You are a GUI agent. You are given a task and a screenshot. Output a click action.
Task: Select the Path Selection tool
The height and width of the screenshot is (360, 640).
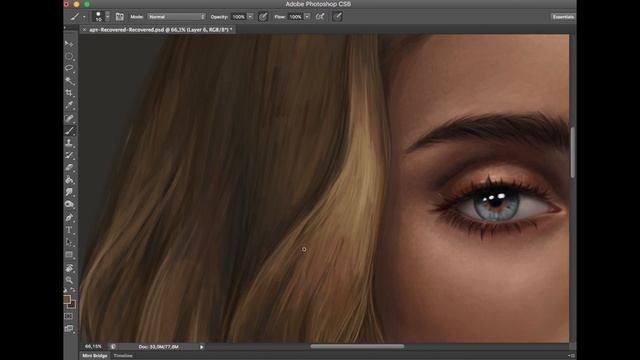tap(69, 242)
